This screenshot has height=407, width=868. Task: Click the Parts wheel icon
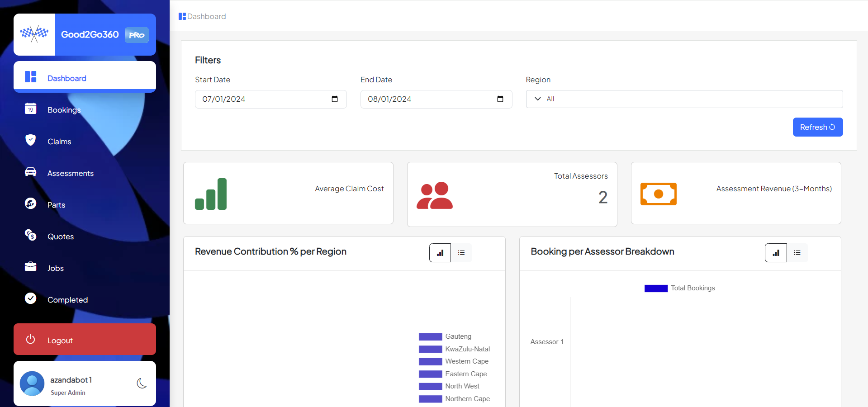(x=30, y=203)
